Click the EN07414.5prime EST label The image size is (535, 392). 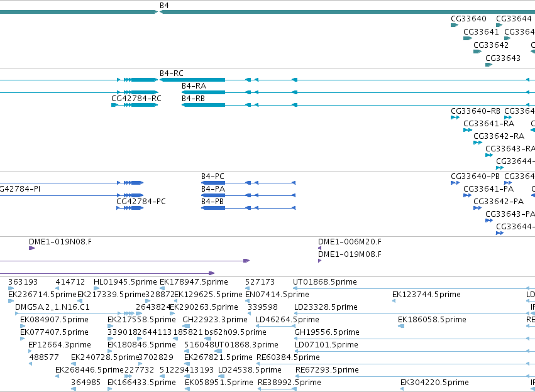tap(277, 295)
